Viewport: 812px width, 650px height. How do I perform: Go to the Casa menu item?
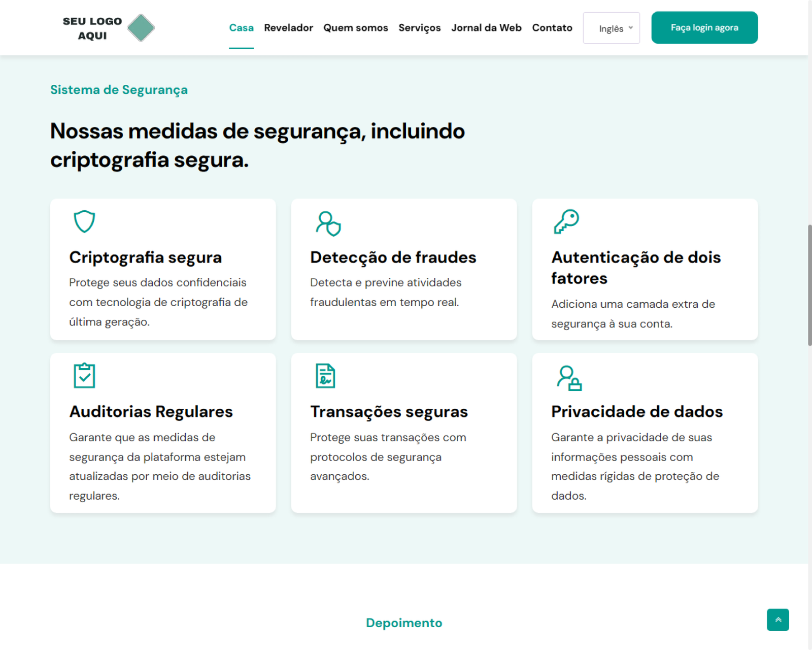click(x=241, y=28)
